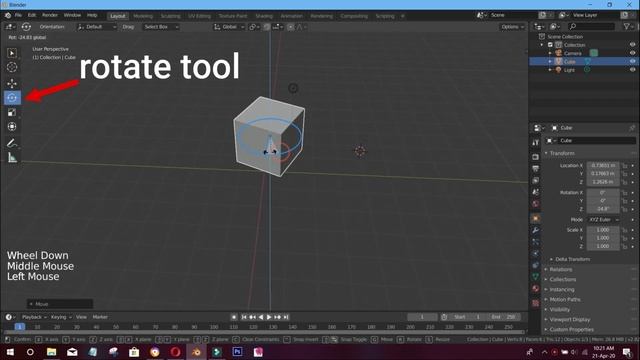
Task: Open the World properties tab
Action: (536, 204)
